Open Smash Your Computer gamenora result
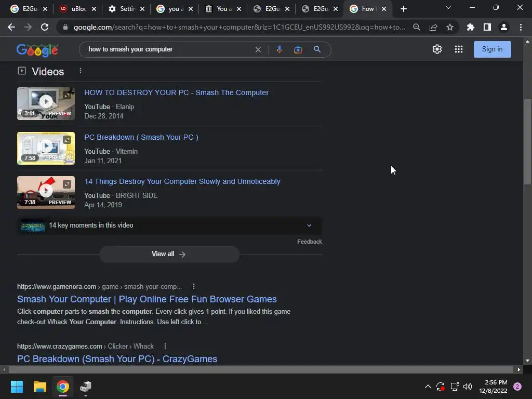This screenshot has height=399, width=532. tap(147, 299)
